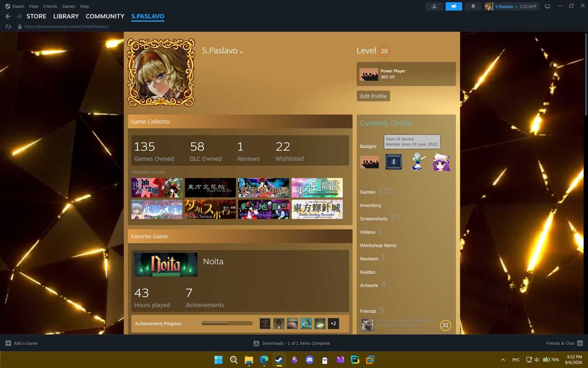Go to the LIBRARY tab
Image resolution: width=588 pixels, height=368 pixels.
click(x=66, y=16)
